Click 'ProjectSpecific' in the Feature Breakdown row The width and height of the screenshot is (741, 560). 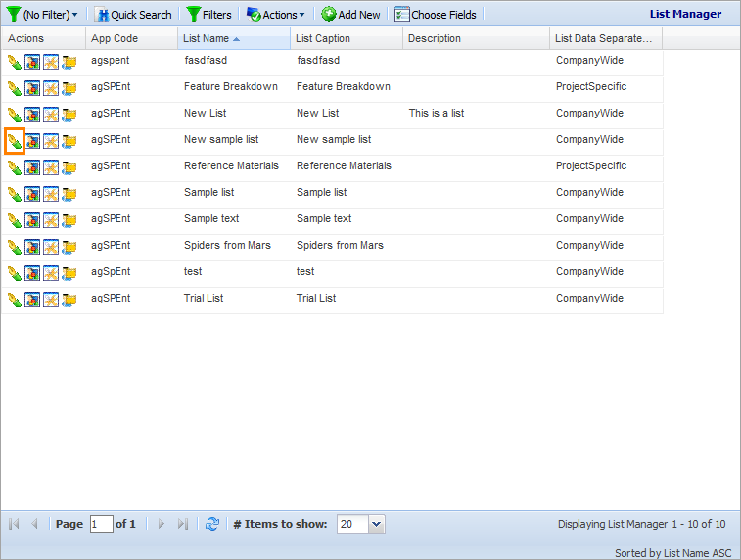[591, 86]
